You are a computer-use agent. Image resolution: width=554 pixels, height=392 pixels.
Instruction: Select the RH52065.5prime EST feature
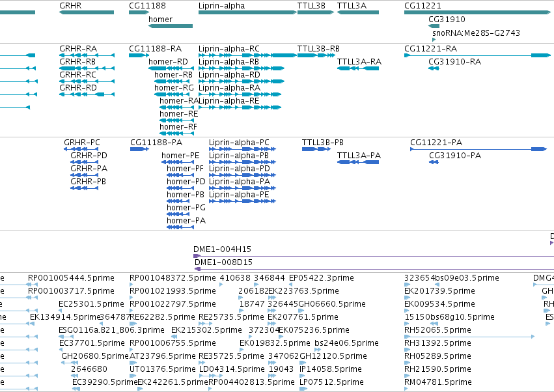click(x=469, y=337)
